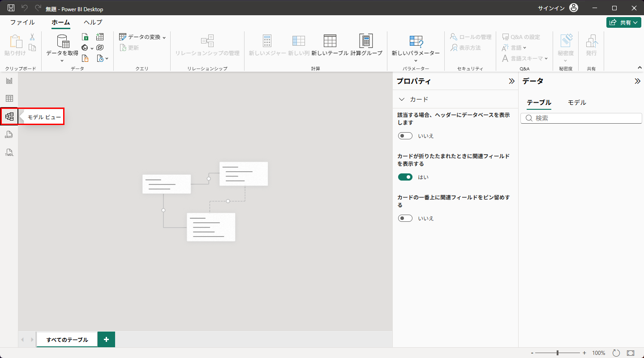Click the 新しいテーブル icon
This screenshot has width=644, height=358.
[330, 41]
